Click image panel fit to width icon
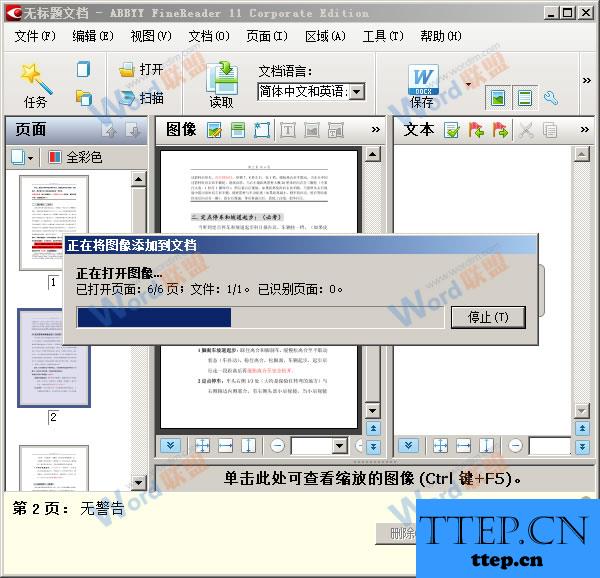The height and width of the screenshot is (578, 600). tap(225, 446)
